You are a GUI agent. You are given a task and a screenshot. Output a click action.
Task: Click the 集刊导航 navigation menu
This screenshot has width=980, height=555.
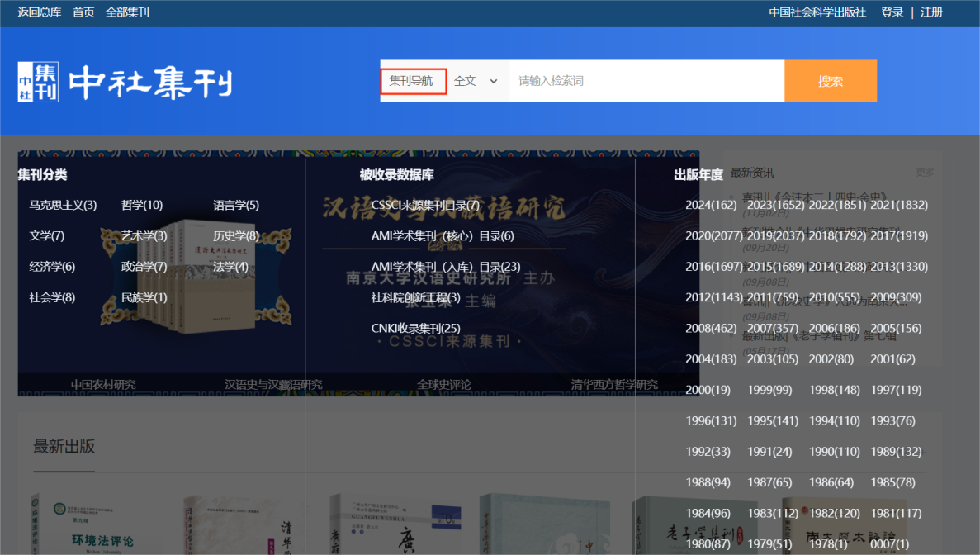[412, 81]
